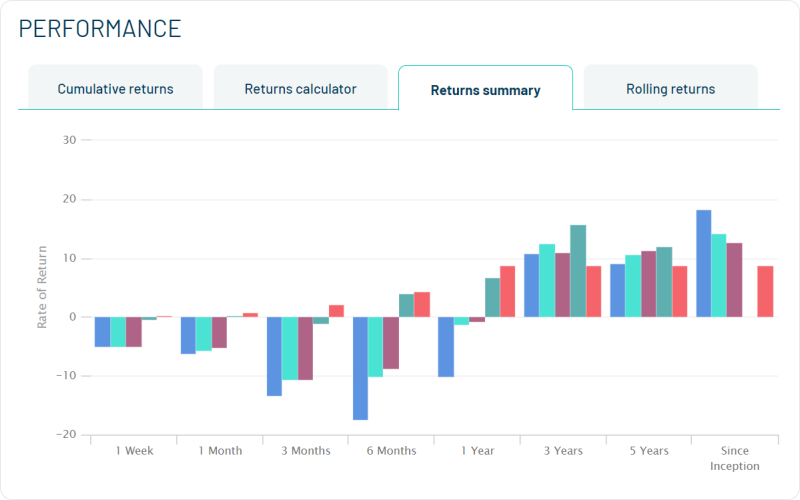Click the 3 Years axis label

563,451
